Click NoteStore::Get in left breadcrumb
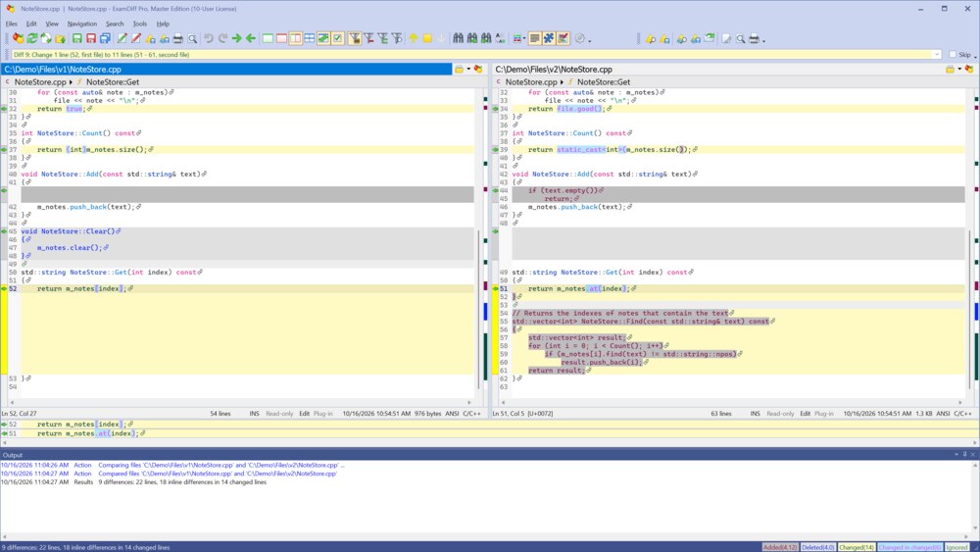 113,82
